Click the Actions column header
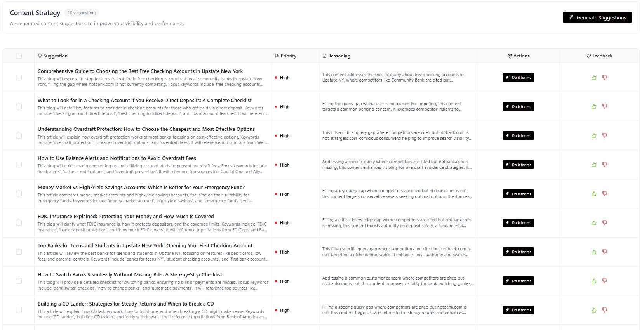The height and width of the screenshot is (330, 644). tap(519, 56)
